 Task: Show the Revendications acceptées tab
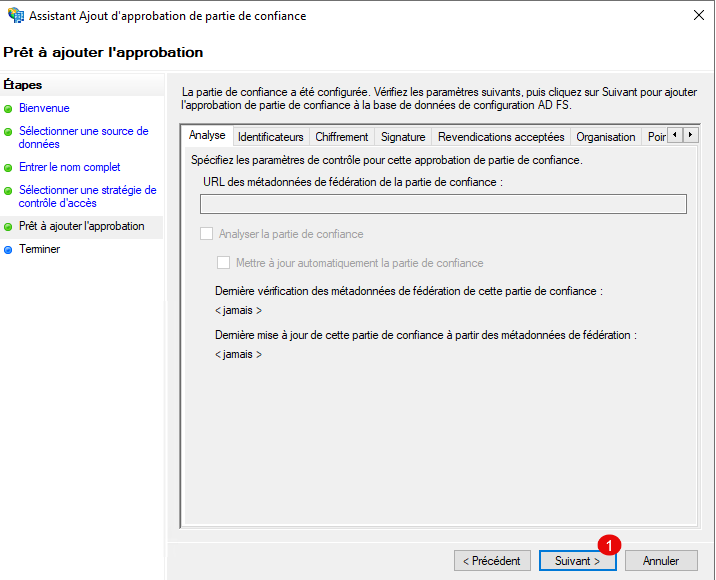tap(500, 137)
